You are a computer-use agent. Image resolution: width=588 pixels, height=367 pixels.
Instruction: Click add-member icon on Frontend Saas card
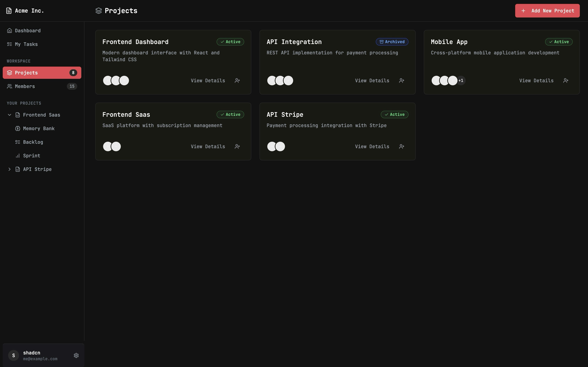pyautogui.click(x=237, y=147)
